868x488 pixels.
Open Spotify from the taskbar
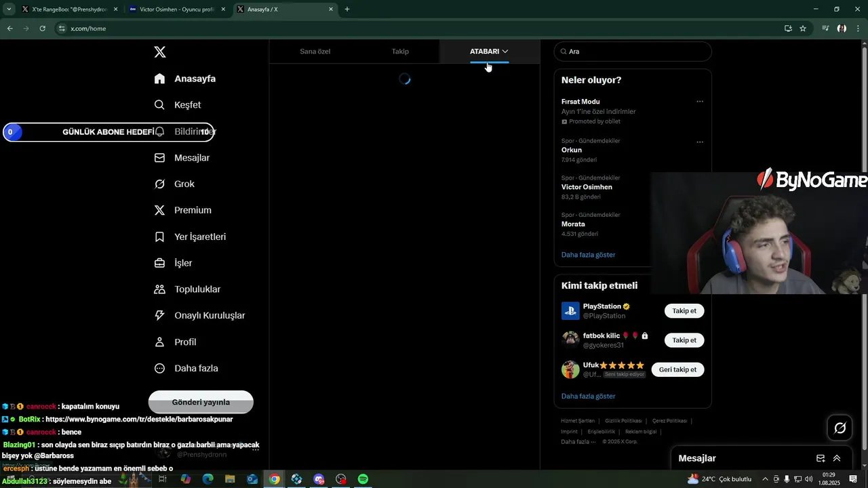click(363, 479)
